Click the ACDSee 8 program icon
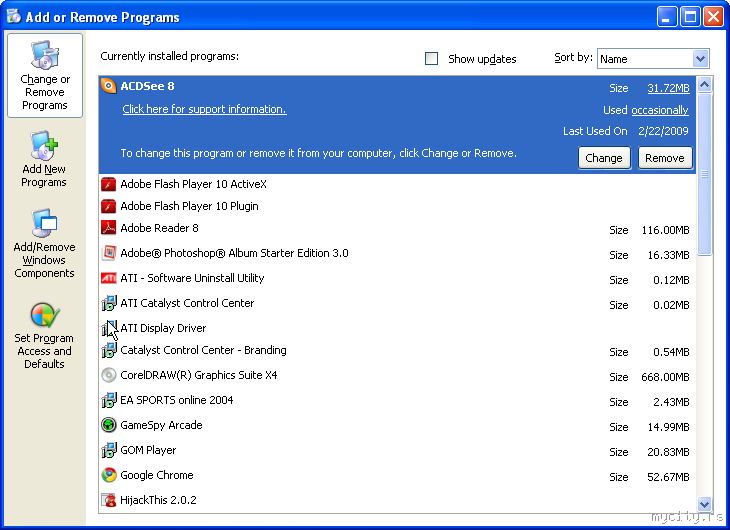This screenshot has height=530, width=730. point(109,86)
